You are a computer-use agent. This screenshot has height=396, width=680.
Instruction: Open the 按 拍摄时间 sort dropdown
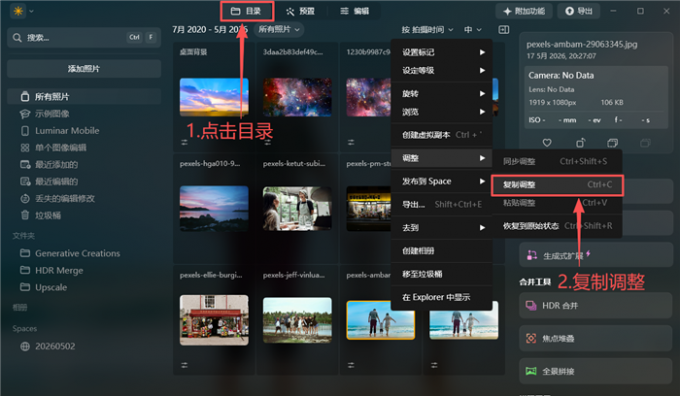coord(427,29)
